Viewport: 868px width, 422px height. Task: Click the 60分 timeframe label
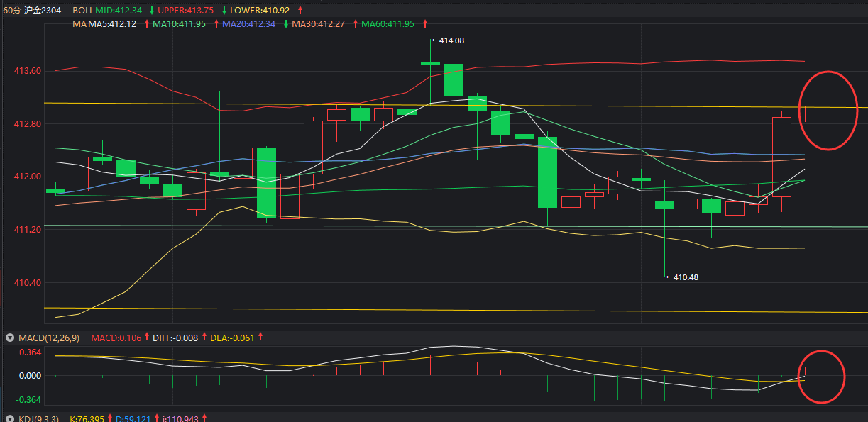(12, 11)
